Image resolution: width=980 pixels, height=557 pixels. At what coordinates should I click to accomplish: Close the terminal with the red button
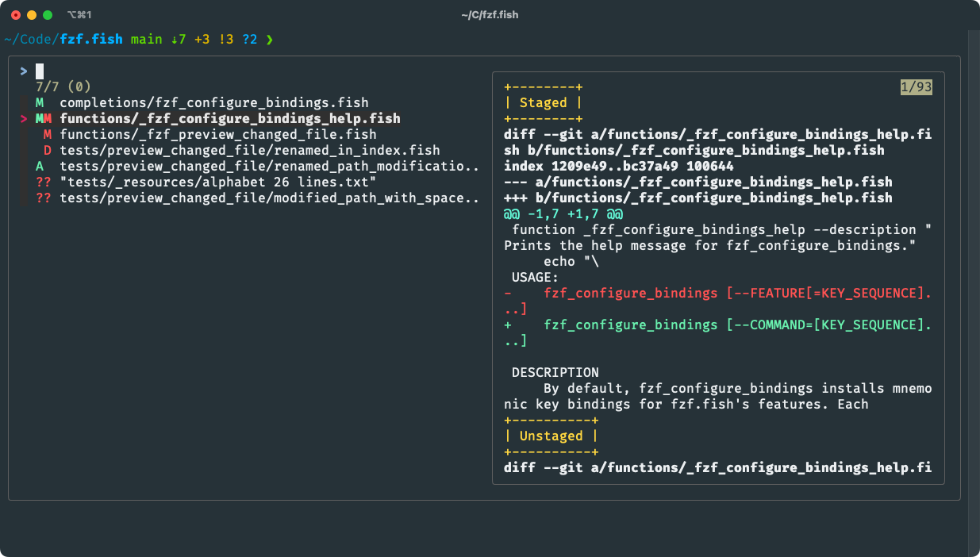coord(16,14)
